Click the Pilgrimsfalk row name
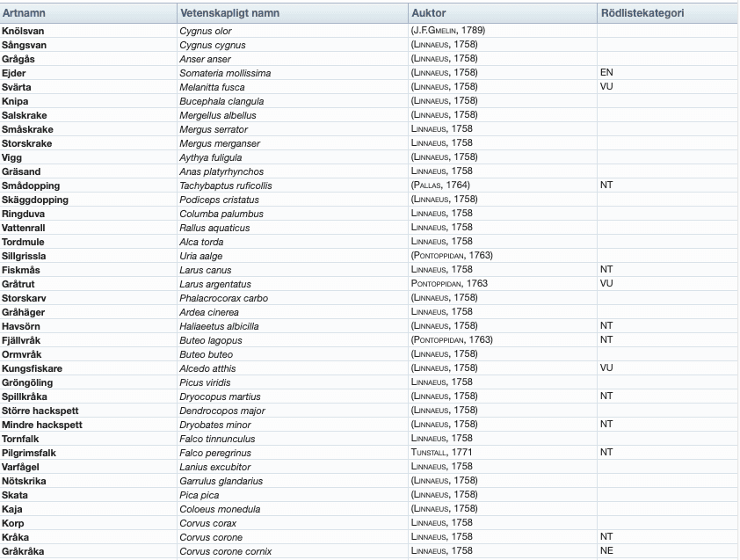This screenshot has height=560, width=740. pos(30,453)
